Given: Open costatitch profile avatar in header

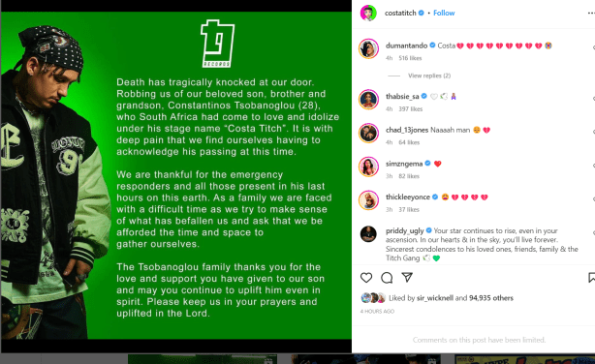Looking at the screenshot, I should pyautogui.click(x=368, y=13).
